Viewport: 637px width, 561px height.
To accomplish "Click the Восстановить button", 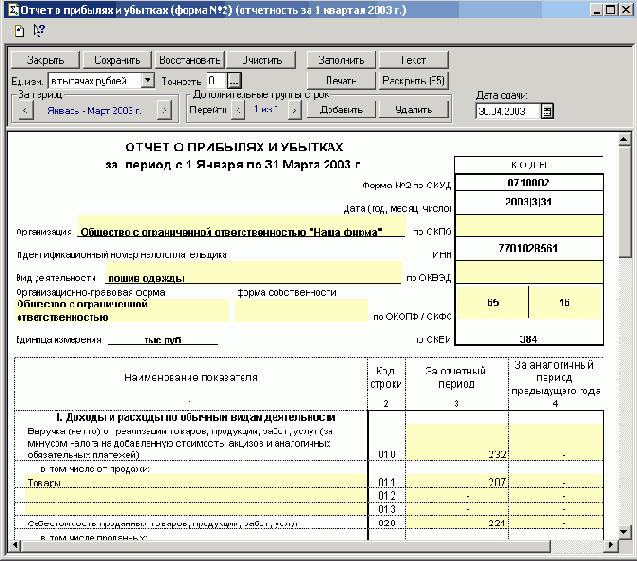I will (x=189, y=59).
